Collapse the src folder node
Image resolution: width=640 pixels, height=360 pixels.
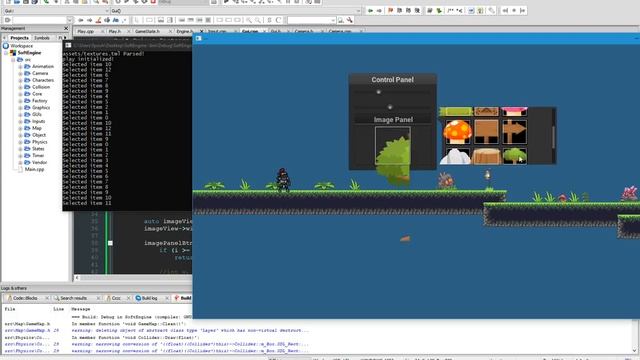(13, 60)
